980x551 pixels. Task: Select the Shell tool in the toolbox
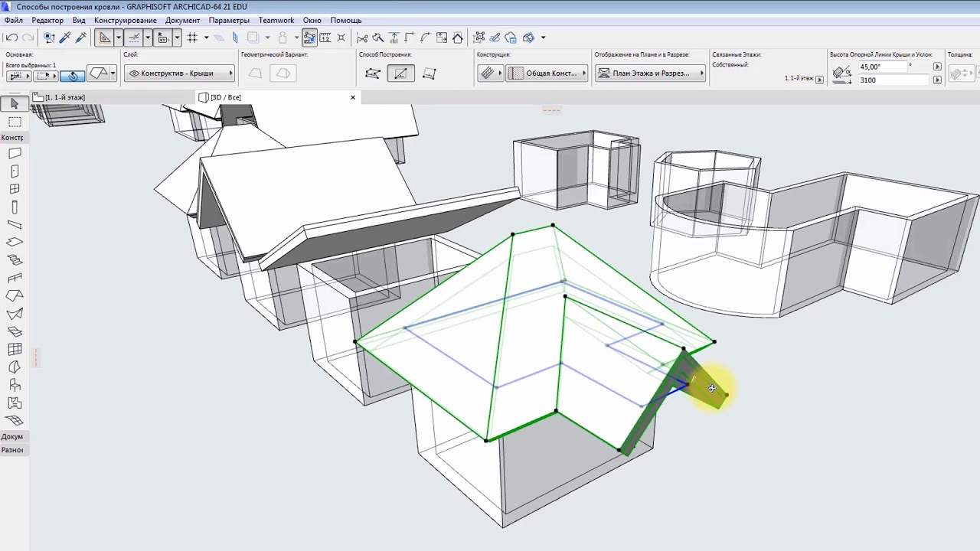click(x=15, y=314)
